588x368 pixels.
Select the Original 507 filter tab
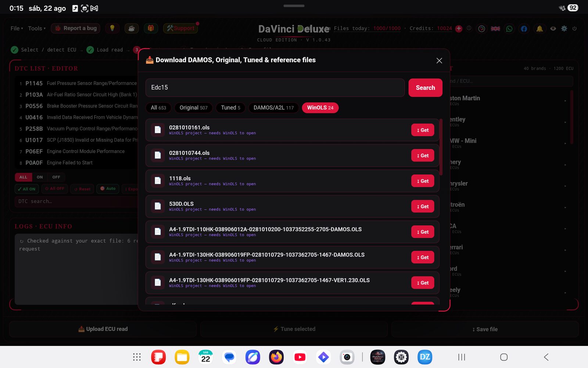pyautogui.click(x=193, y=108)
